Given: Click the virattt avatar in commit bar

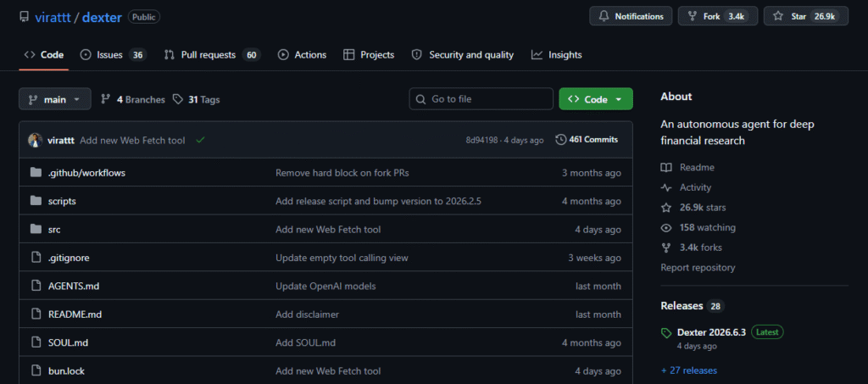Looking at the screenshot, I should click(x=35, y=140).
